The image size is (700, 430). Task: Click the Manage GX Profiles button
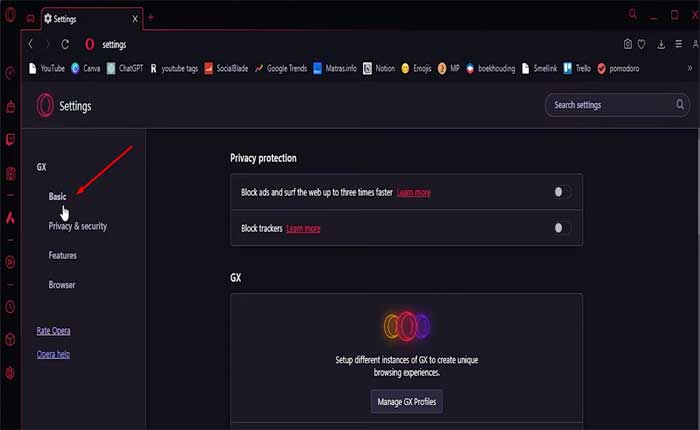tap(407, 401)
